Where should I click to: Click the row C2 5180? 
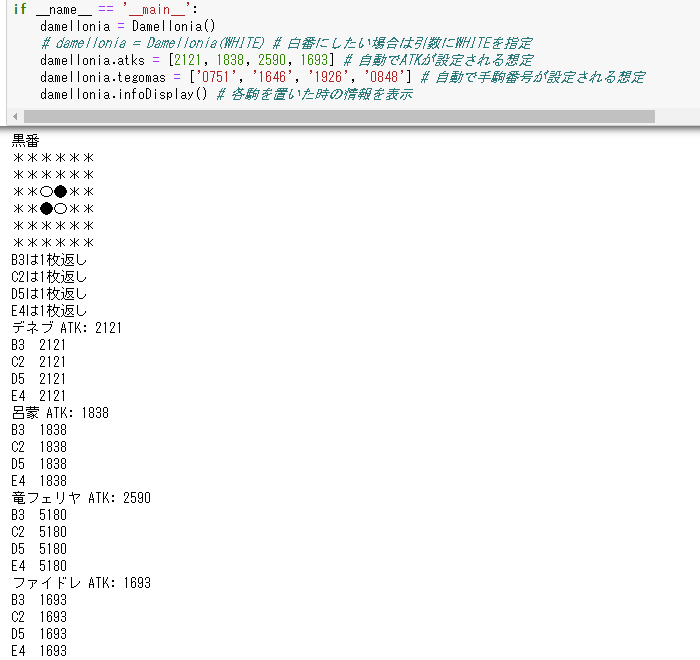pyautogui.click(x=39, y=531)
